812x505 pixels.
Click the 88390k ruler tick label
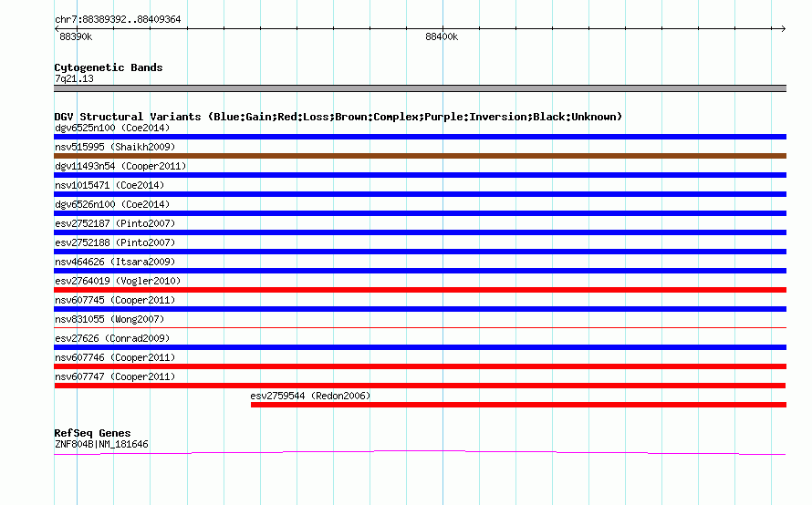click(x=76, y=36)
